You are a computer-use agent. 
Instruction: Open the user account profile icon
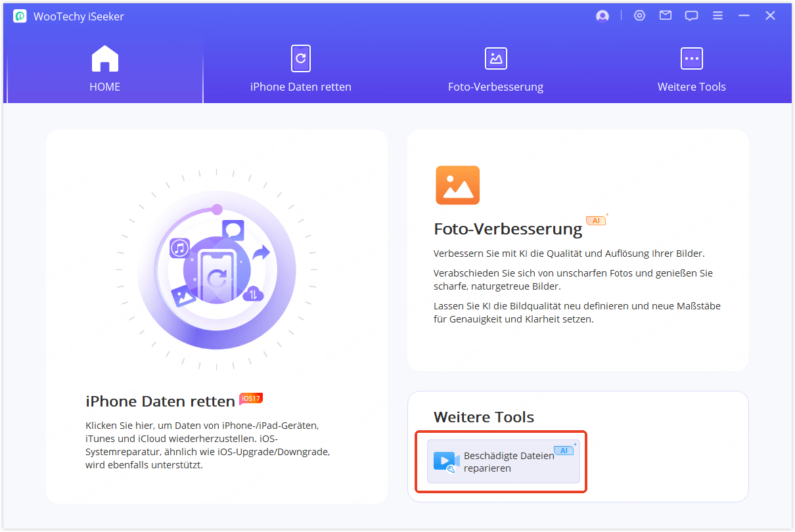602,16
